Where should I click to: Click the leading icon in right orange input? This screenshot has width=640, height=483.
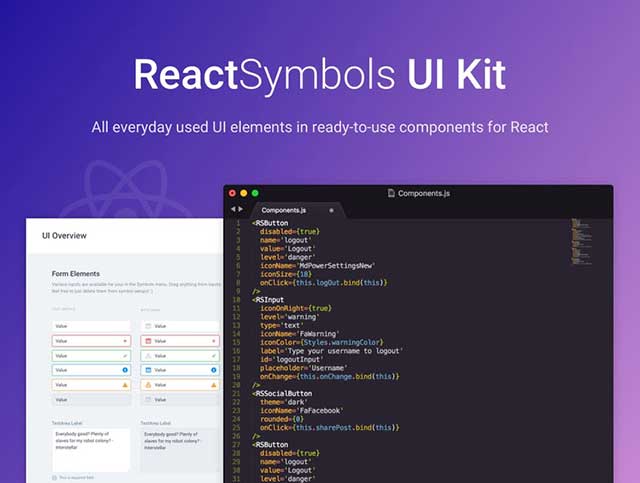(x=149, y=385)
